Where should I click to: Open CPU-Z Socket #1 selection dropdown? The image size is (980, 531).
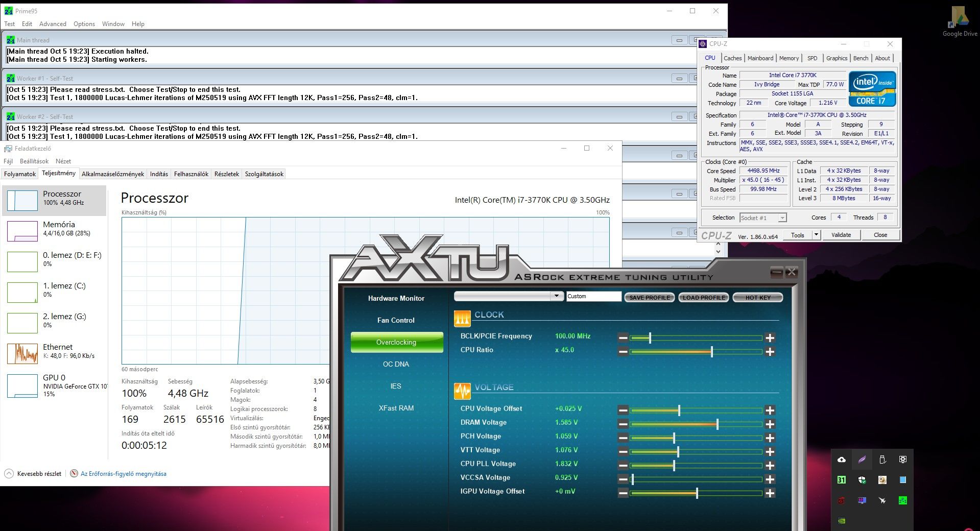782,218
